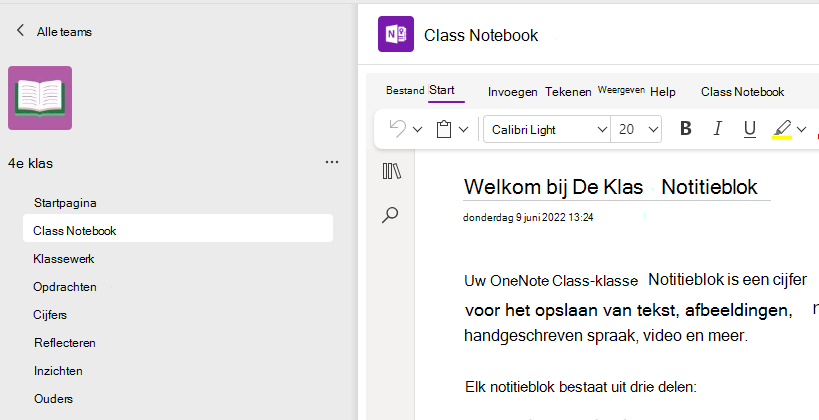Click the text 'handgeschreven spraak, video en meer.'
This screenshot has height=420, width=819.
point(606,335)
